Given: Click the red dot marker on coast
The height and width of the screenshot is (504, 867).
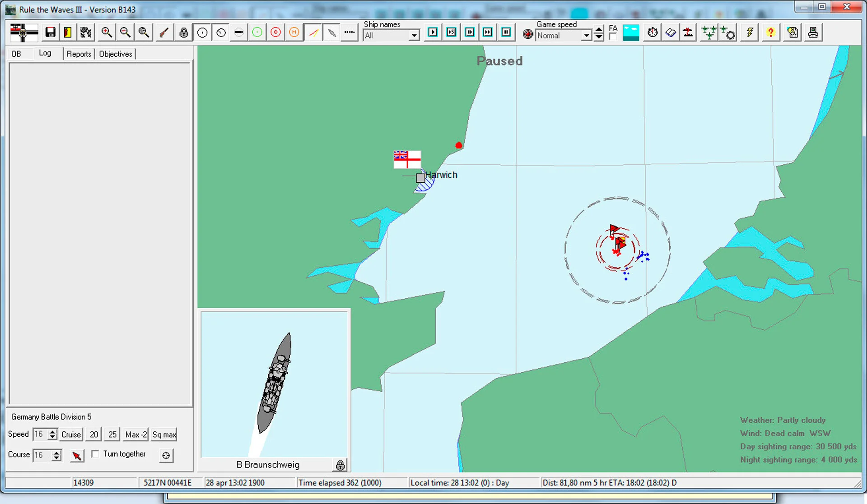Looking at the screenshot, I should coord(459,145).
